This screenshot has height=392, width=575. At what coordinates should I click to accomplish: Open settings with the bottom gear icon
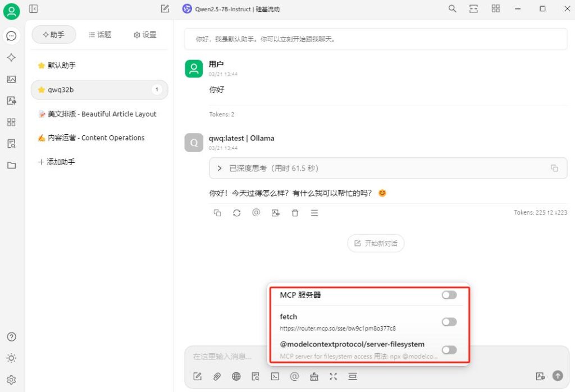click(x=11, y=380)
